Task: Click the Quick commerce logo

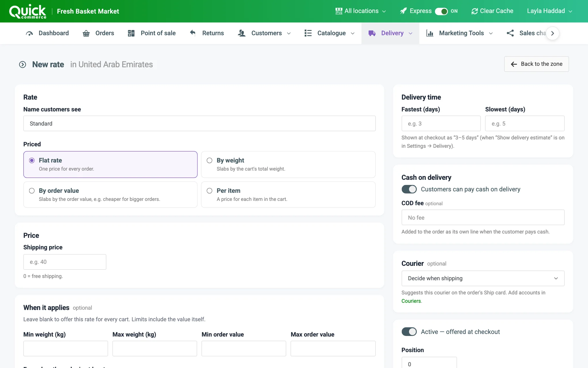Action: (28, 12)
